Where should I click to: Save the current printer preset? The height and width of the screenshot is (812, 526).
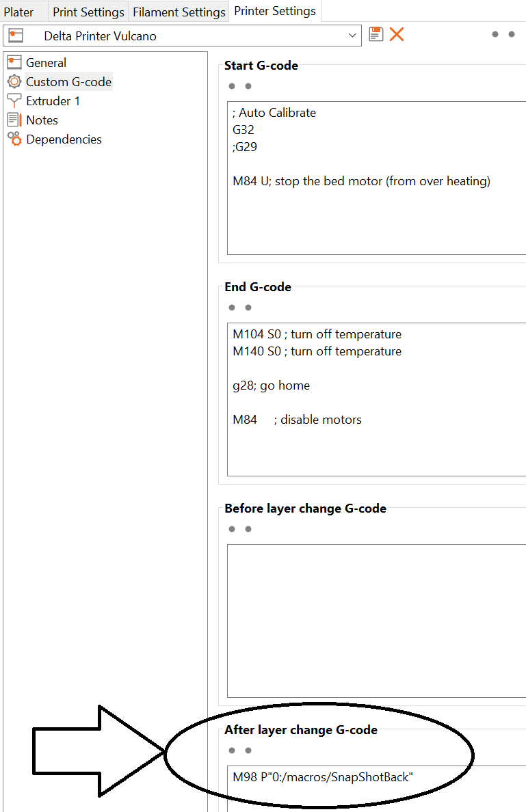[x=376, y=34]
